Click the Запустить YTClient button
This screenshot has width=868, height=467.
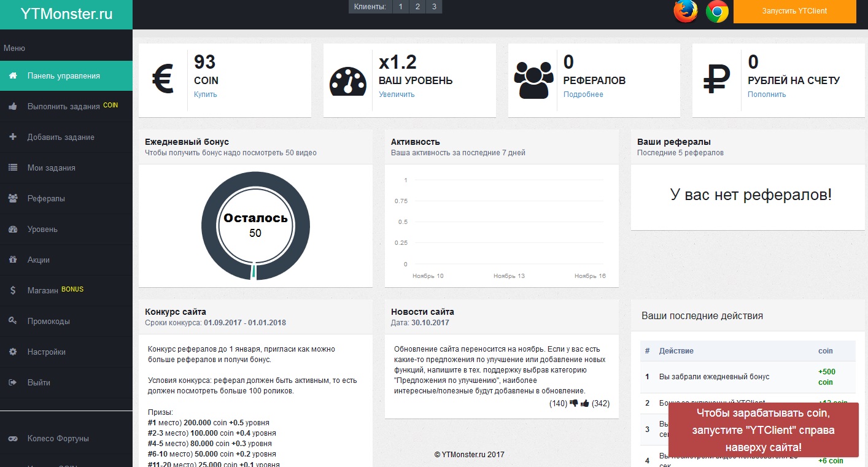coord(794,12)
